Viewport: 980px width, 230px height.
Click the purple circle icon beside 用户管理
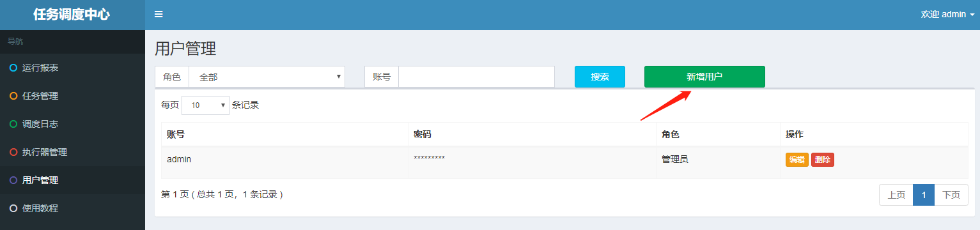click(x=13, y=180)
